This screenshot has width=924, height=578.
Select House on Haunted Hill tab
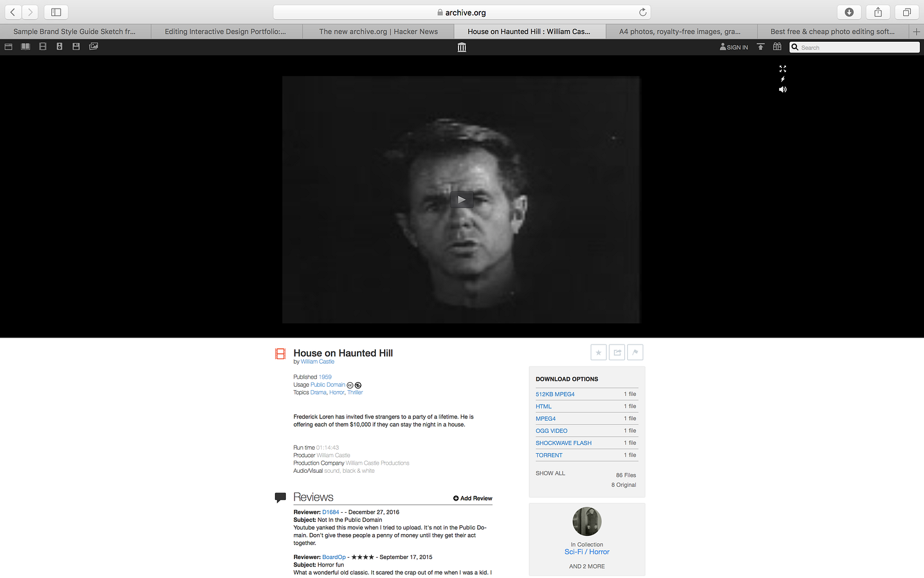point(530,32)
